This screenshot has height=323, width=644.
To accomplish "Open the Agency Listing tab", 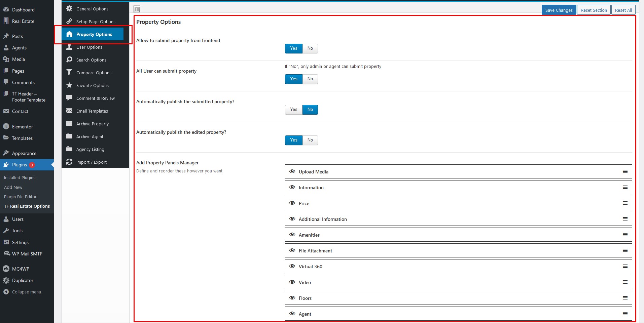I will 95,149.
